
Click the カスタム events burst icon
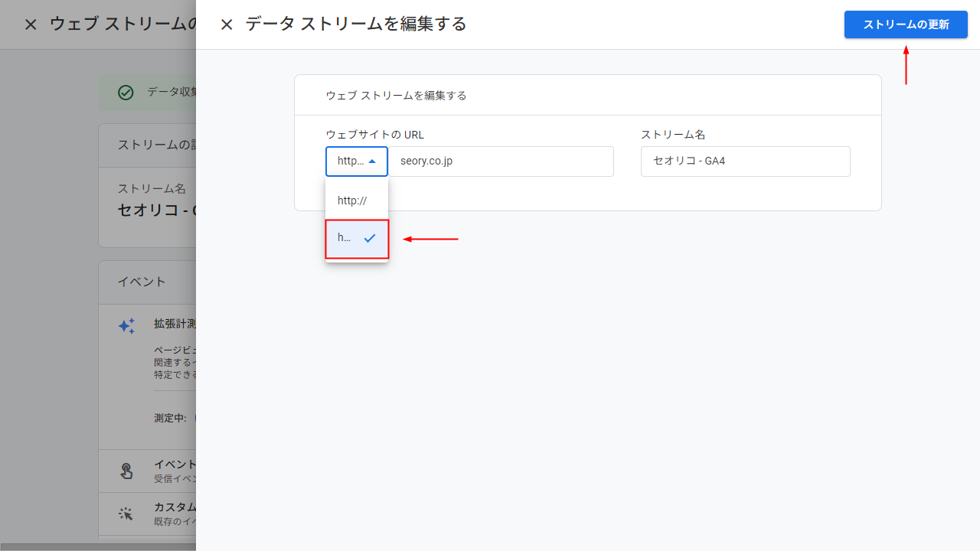(x=126, y=514)
